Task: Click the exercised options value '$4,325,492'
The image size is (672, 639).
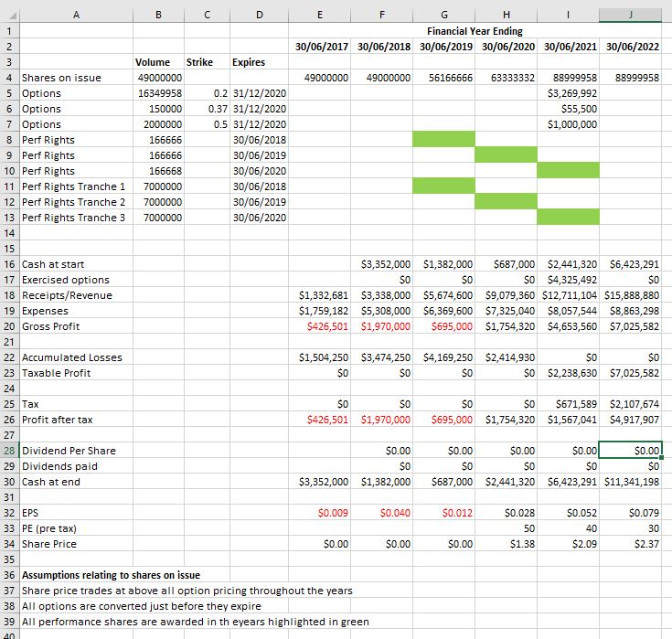Action: pos(569,280)
